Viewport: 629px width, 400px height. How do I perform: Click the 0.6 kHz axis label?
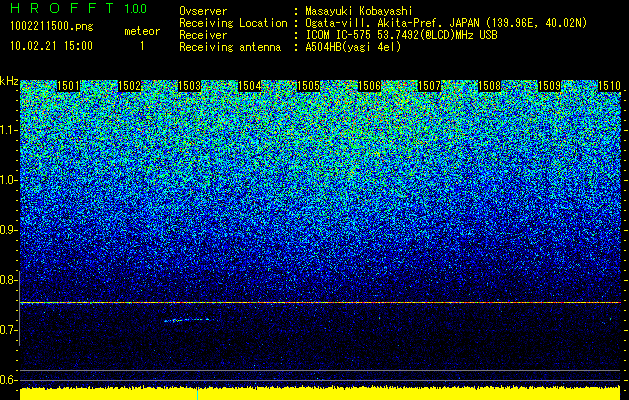click(x=8, y=380)
